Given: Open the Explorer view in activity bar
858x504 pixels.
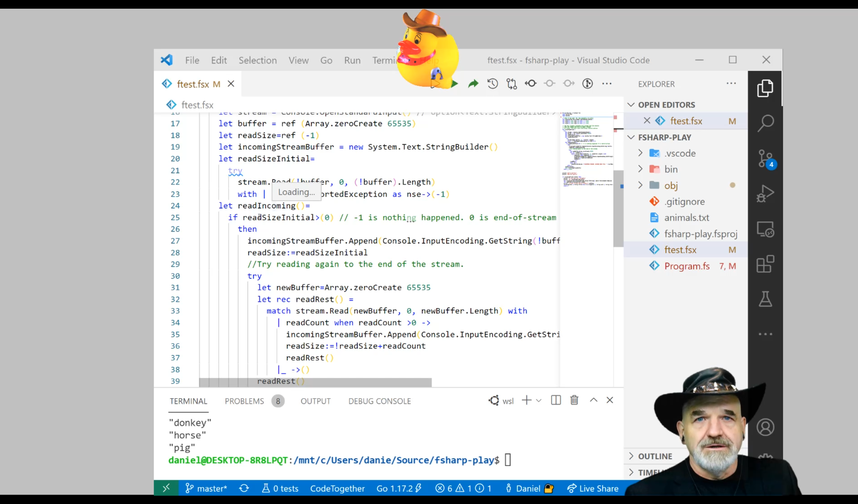Looking at the screenshot, I should [765, 88].
